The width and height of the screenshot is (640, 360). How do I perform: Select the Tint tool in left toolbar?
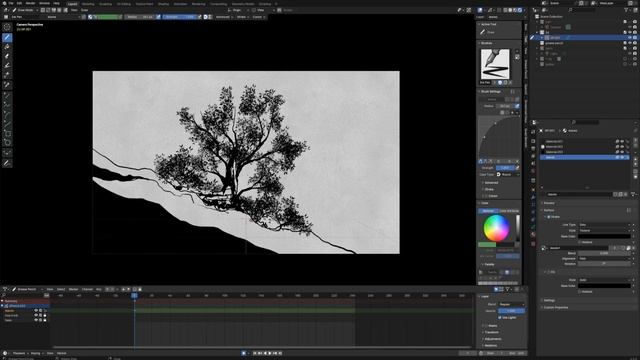(x=7, y=66)
